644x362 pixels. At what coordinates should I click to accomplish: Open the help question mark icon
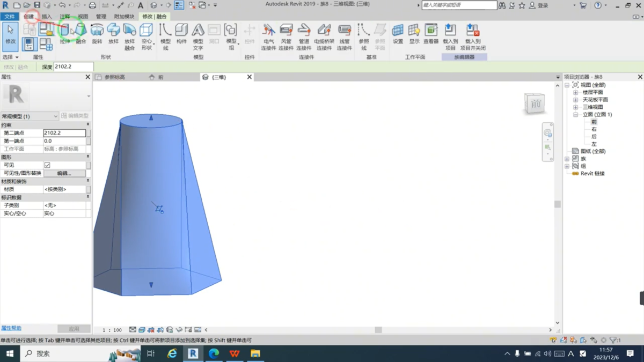click(x=598, y=5)
